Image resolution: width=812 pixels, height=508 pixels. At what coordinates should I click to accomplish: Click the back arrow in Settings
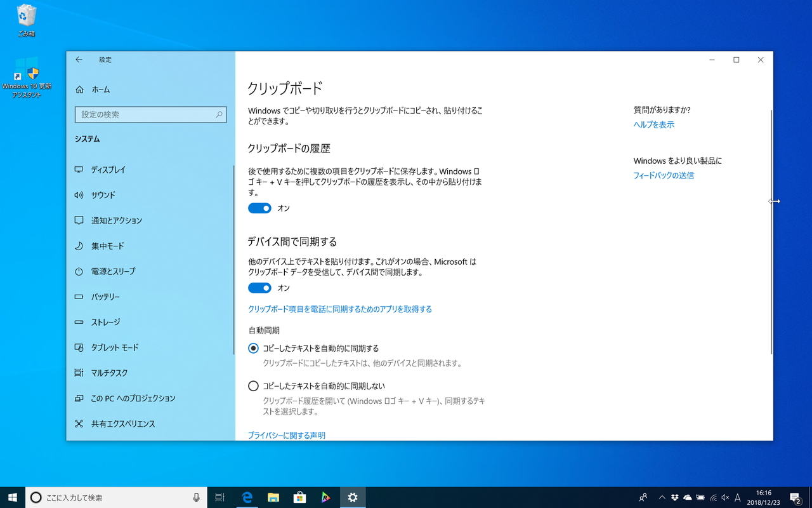tap(79, 59)
